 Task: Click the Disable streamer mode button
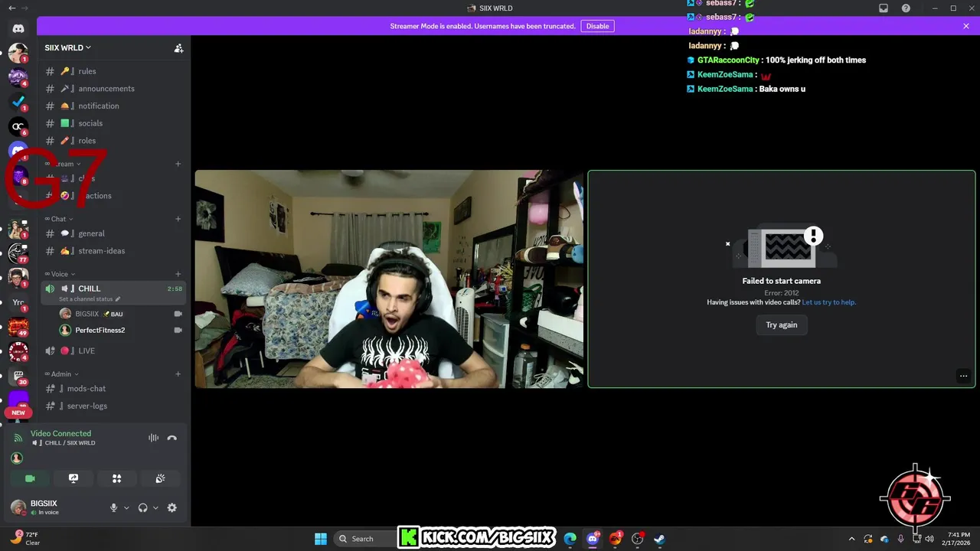point(597,26)
